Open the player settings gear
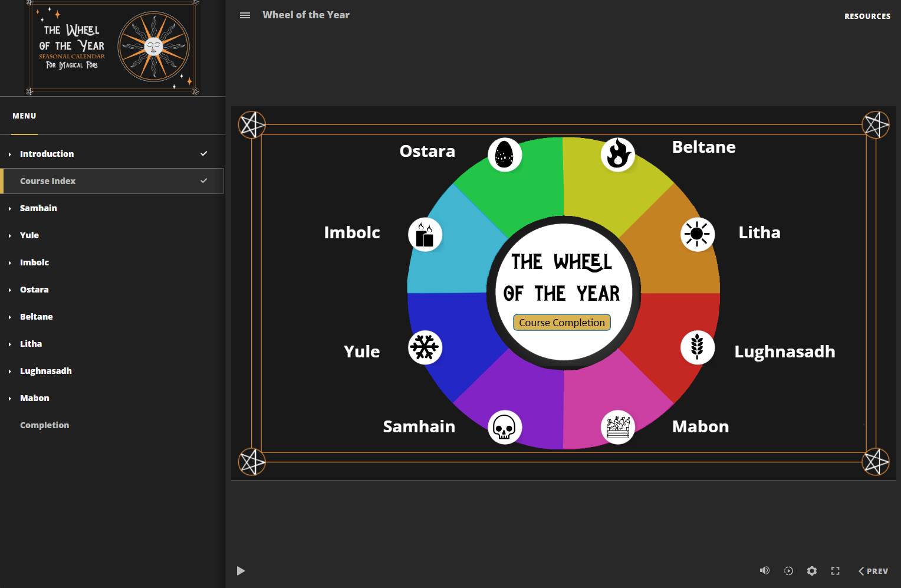Viewport: 901px width, 588px height. (812, 570)
